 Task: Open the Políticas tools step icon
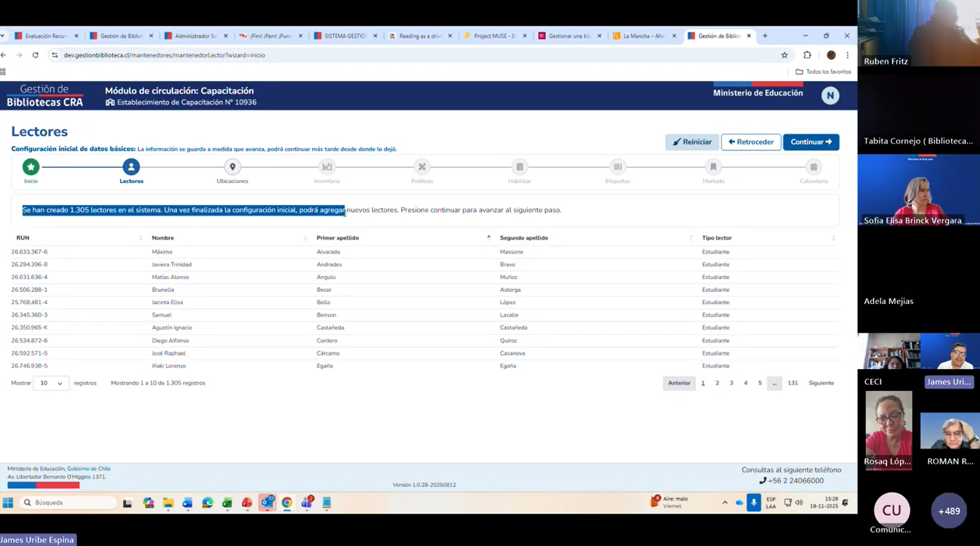pos(422,166)
